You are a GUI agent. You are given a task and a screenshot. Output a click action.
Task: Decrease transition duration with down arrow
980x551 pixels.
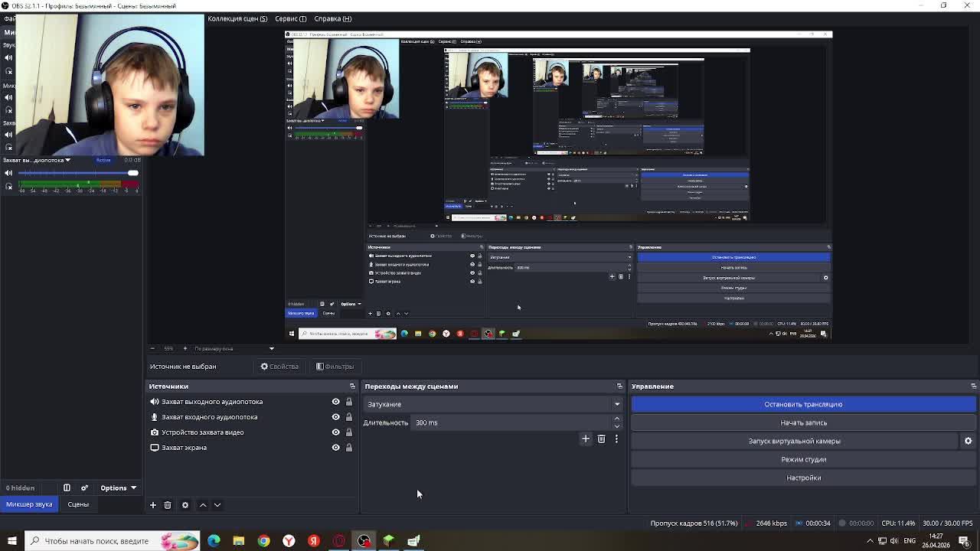coord(616,426)
